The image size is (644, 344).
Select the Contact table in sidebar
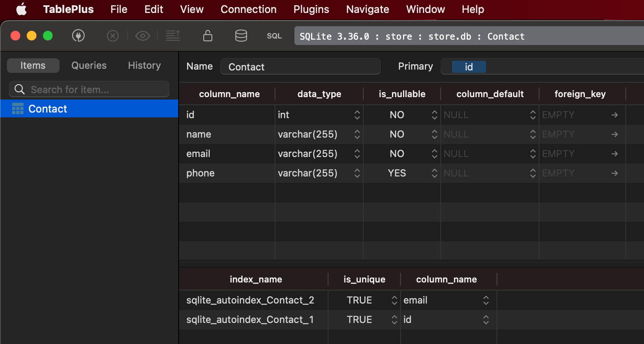pos(48,109)
